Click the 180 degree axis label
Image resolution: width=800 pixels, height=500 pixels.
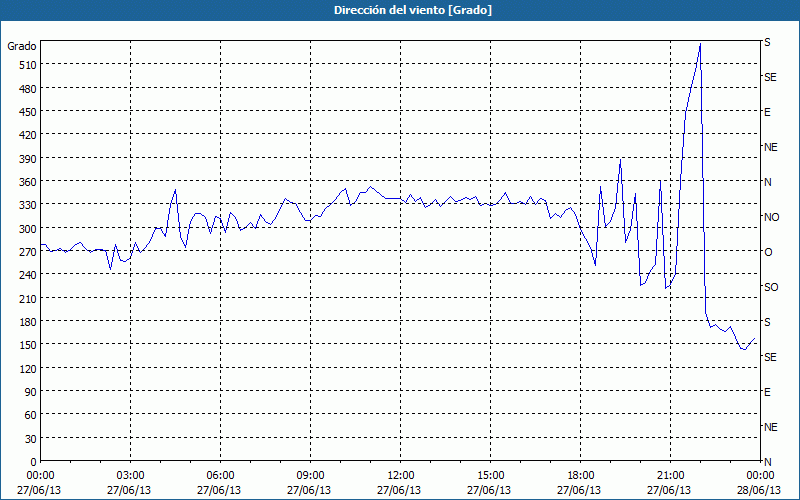[x=29, y=322]
